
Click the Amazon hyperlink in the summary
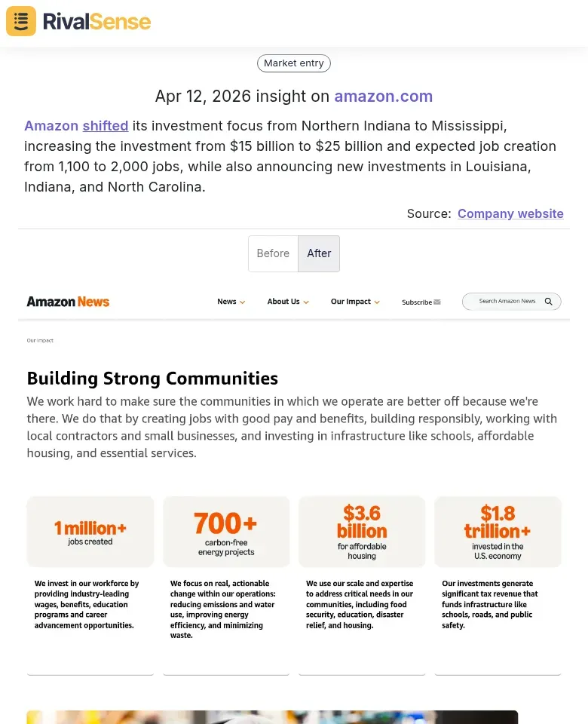pos(50,126)
